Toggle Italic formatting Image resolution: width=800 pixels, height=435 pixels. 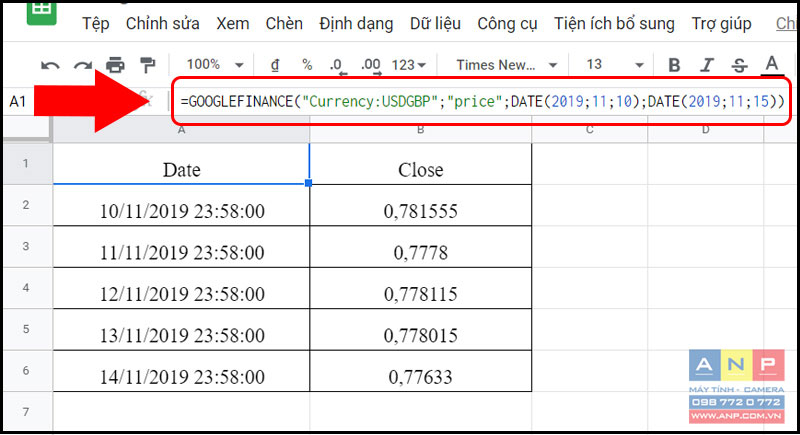707,65
